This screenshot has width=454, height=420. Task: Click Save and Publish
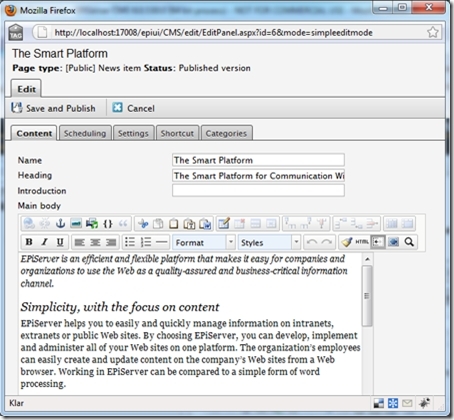pos(53,108)
